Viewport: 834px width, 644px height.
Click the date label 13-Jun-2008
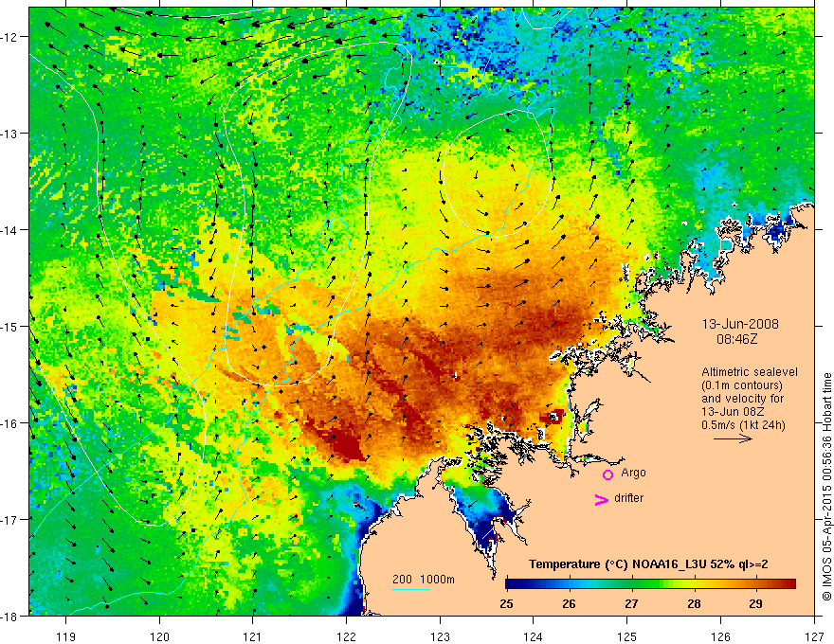point(740,324)
